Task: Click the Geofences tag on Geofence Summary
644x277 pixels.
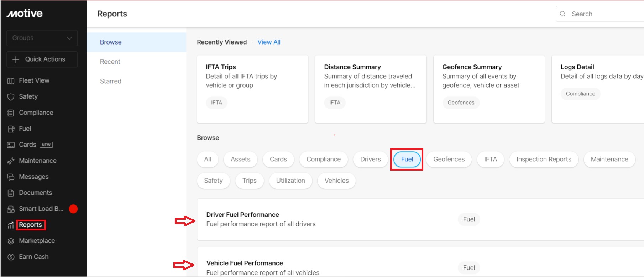Action: [x=461, y=103]
